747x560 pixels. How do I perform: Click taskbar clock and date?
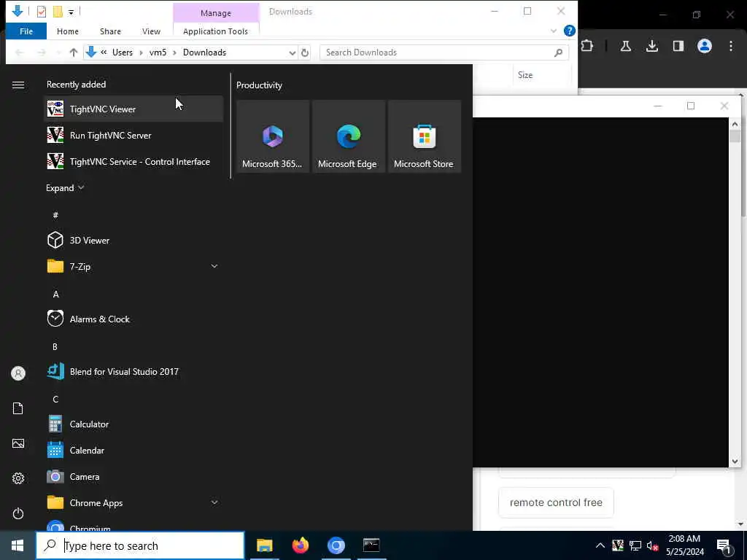pyautogui.click(x=684, y=545)
